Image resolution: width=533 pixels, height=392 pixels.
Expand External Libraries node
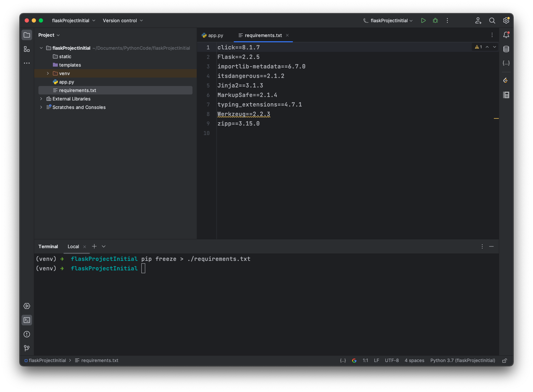41,99
